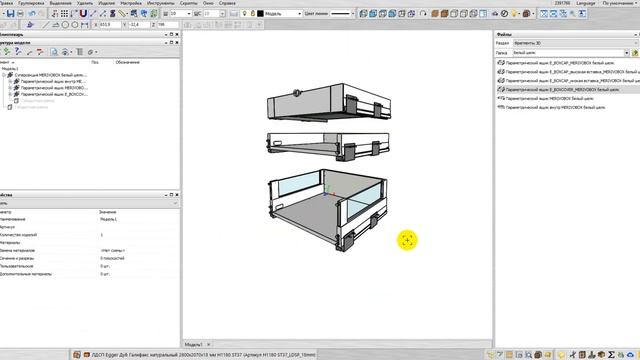Click the X coordinate input field

(110, 25)
